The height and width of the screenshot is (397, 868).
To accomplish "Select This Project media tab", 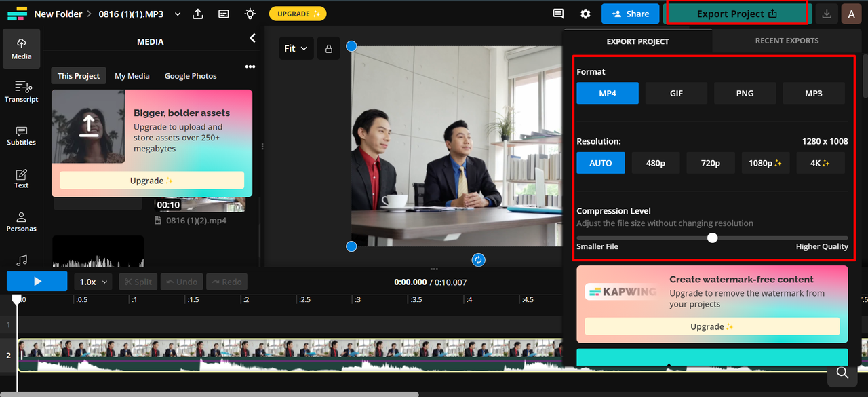I will tap(79, 76).
